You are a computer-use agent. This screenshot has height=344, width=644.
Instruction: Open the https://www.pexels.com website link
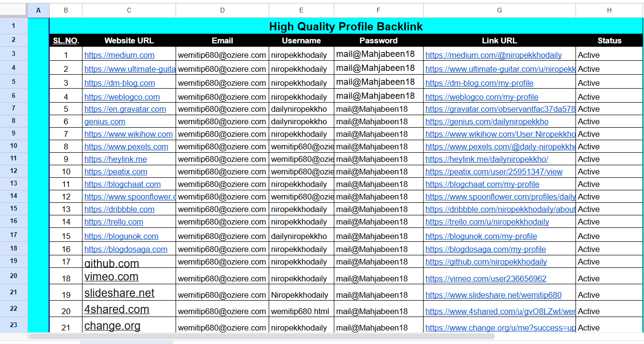coord(126,146)
